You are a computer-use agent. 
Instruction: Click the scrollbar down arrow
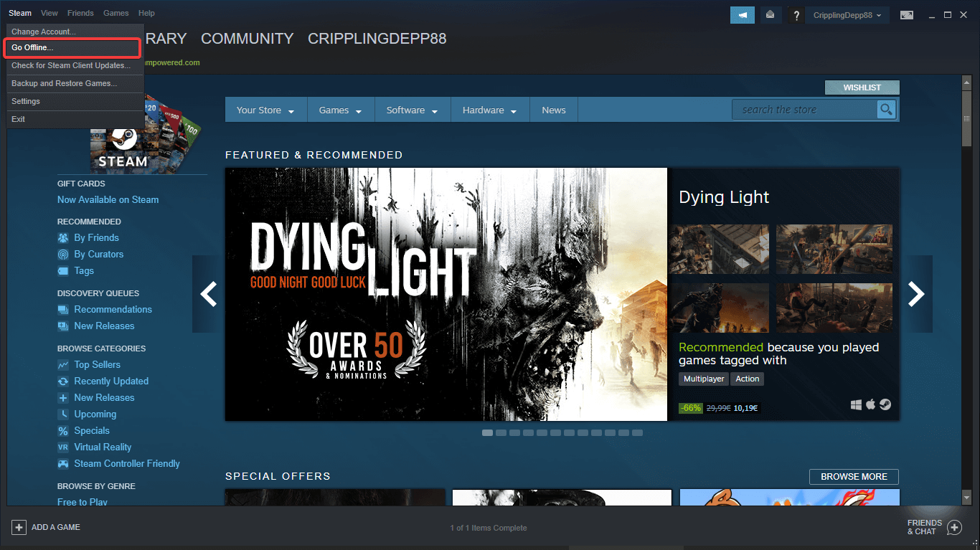(966, 498)
